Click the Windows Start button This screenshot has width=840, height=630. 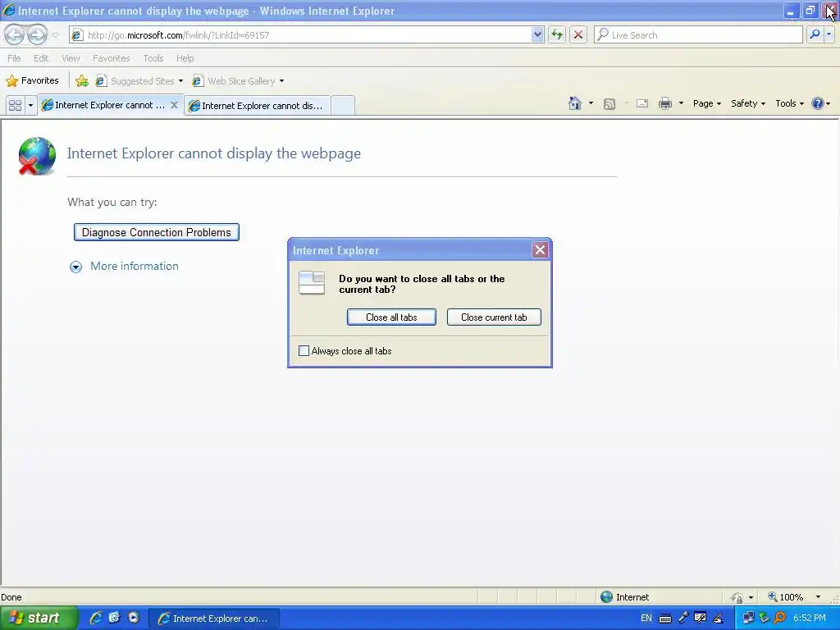38,618
